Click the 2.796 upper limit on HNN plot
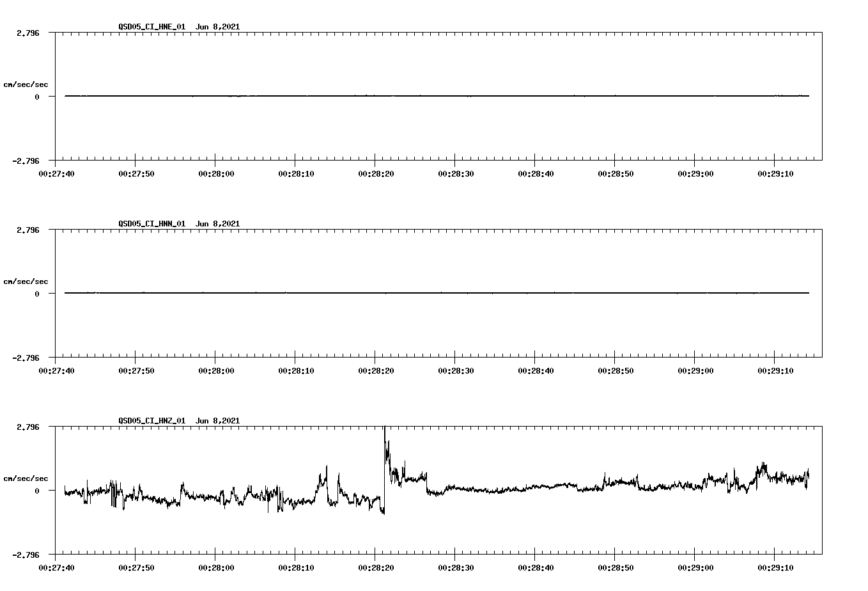Viewport: 868px width, 591px height. [x=28, y=230]
